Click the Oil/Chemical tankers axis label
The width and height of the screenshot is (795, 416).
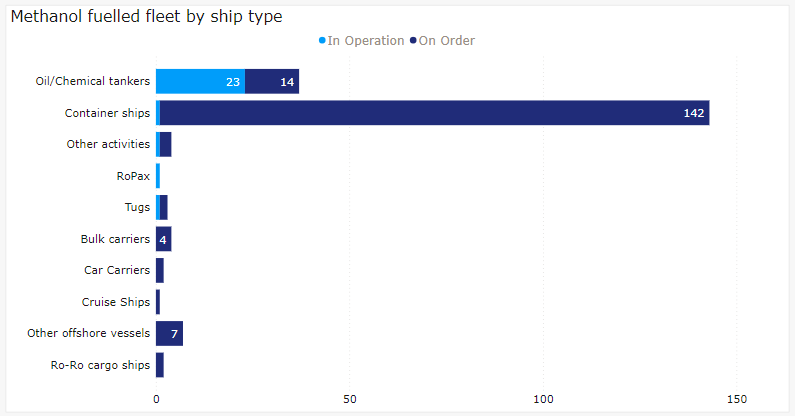(x=92, y=82)
